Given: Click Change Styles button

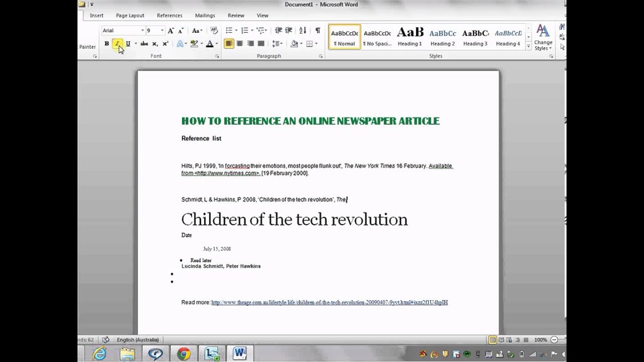Looking at the screenshot, I should pos(543,38).
